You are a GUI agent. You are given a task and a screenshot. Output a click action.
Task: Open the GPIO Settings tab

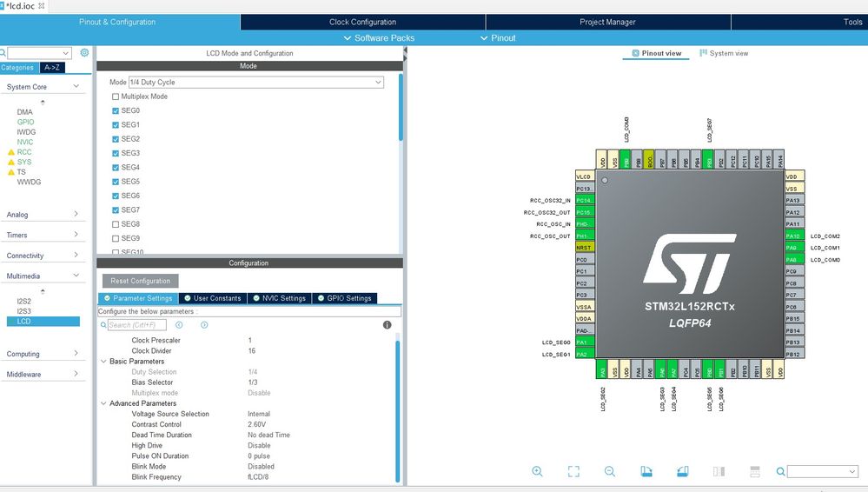(344, 298)
